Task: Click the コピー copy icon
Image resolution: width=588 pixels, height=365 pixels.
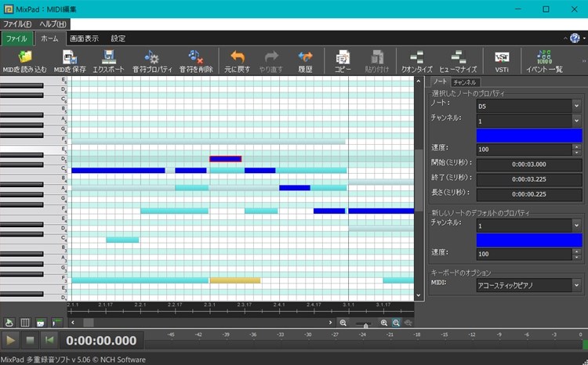Action: click(343, 57)
